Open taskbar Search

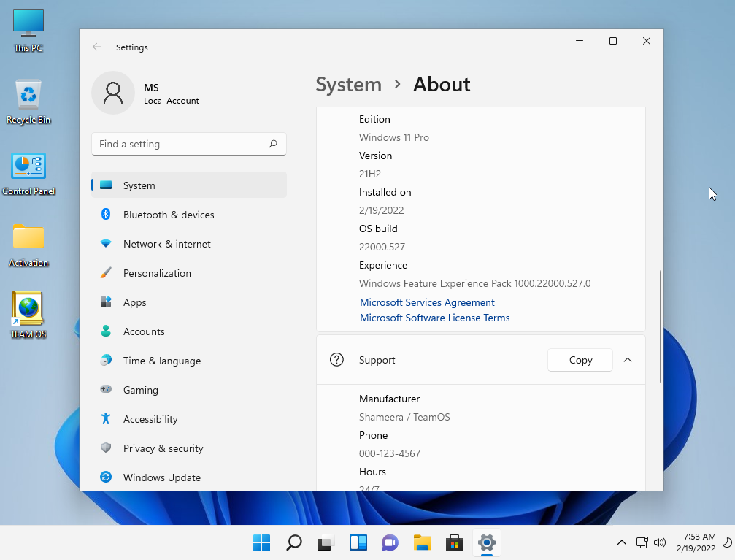click(294, 542)
